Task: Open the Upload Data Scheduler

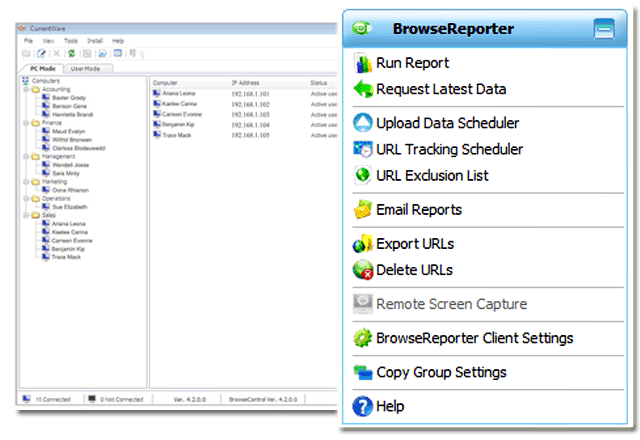Action: coord(436,123)
